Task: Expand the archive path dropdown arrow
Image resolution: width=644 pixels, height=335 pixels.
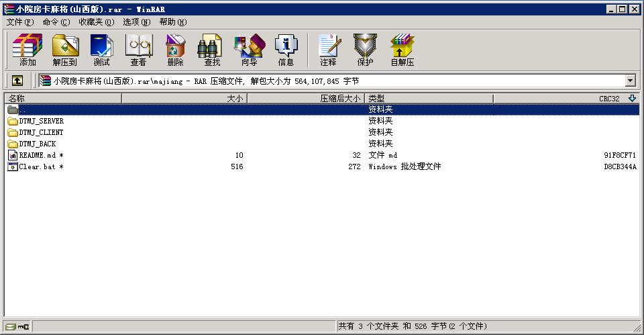Action: pyautogui.click(x=630, y=81)
